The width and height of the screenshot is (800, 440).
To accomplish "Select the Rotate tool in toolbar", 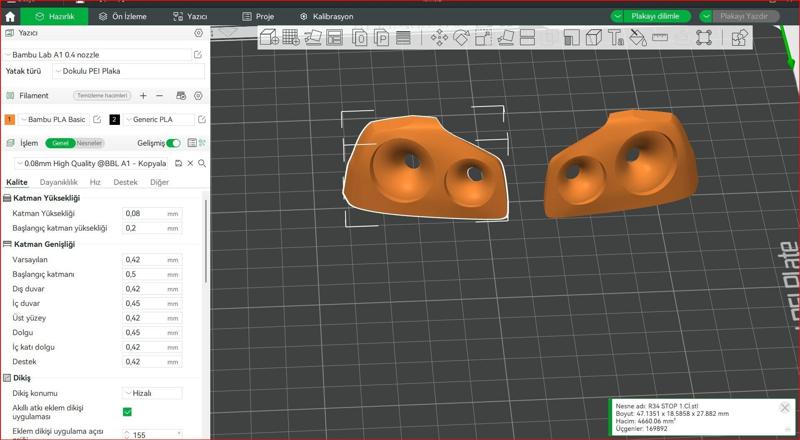I will click(461, 38).
